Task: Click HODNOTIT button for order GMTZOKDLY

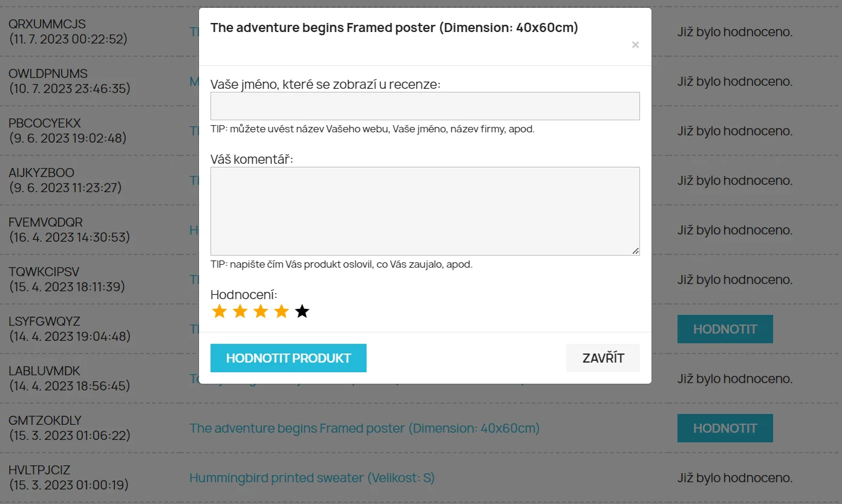Action: click(x=725, y=428)
